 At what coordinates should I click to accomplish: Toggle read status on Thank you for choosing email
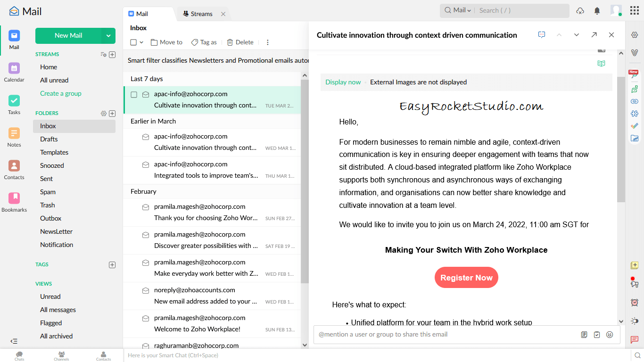click(x=146, y=207)
